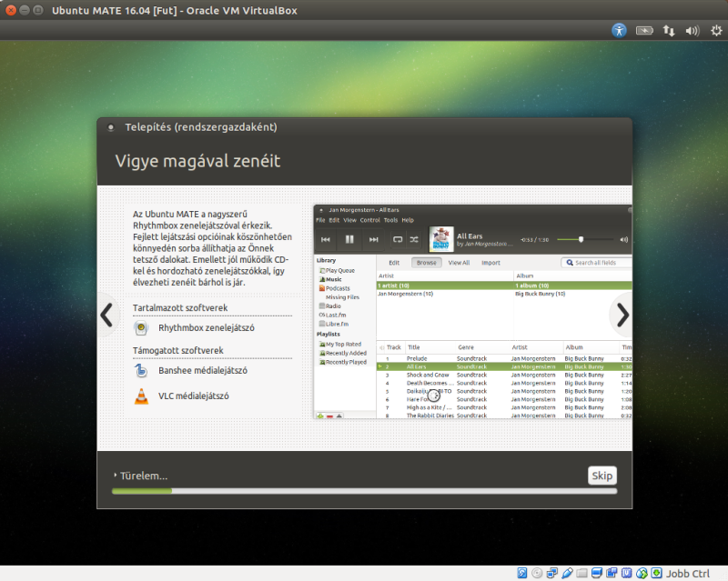The image size is (728, 581).
Task: Toggle repeat in the Rhythmbox toolbar
Action: tap(398, 239)
